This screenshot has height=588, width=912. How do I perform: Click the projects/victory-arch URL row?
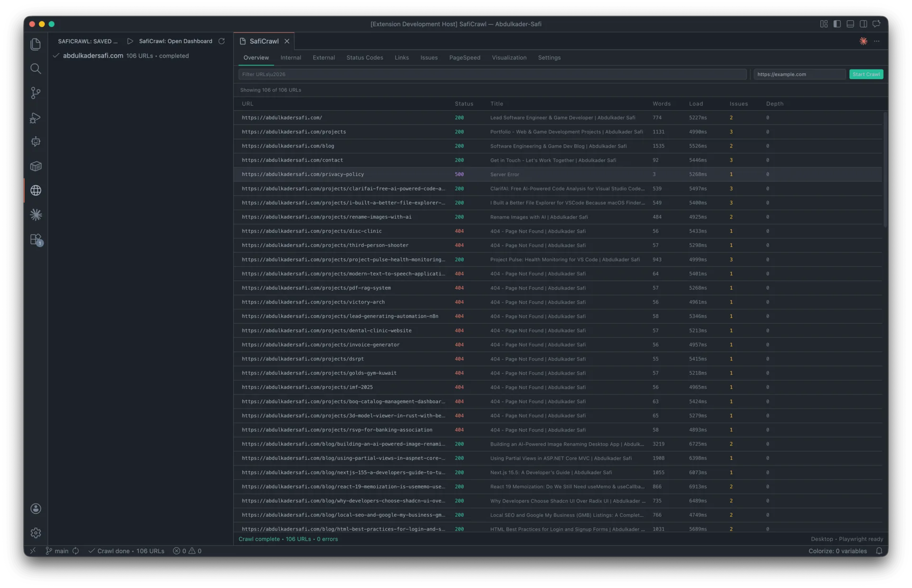click(x=558, y=302)
